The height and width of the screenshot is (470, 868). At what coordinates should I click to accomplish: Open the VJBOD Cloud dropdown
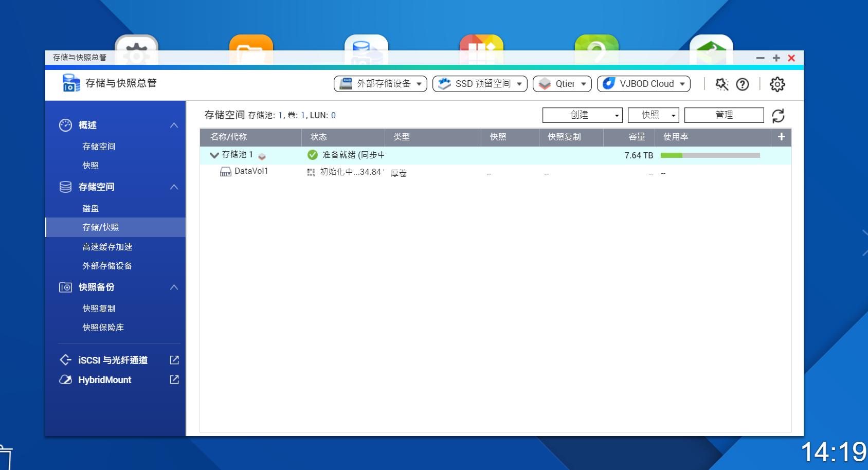click(643, 83)
